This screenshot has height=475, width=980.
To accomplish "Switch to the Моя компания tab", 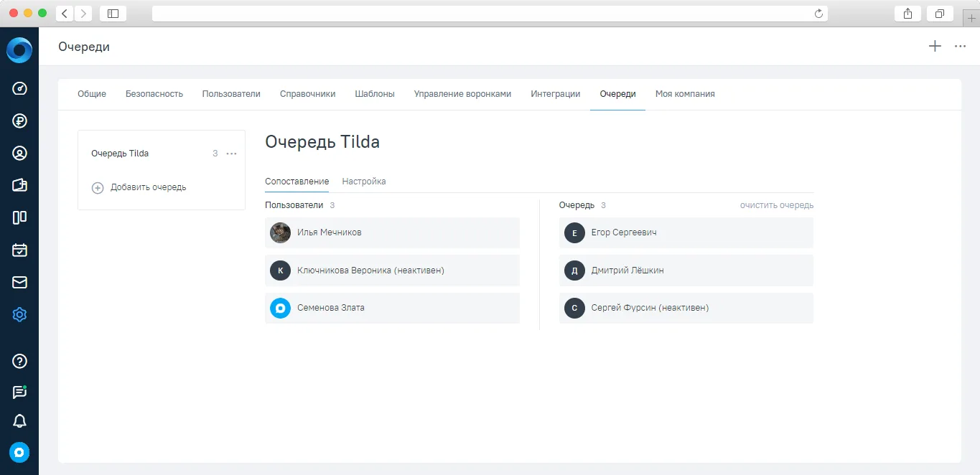I will (685, 94).
